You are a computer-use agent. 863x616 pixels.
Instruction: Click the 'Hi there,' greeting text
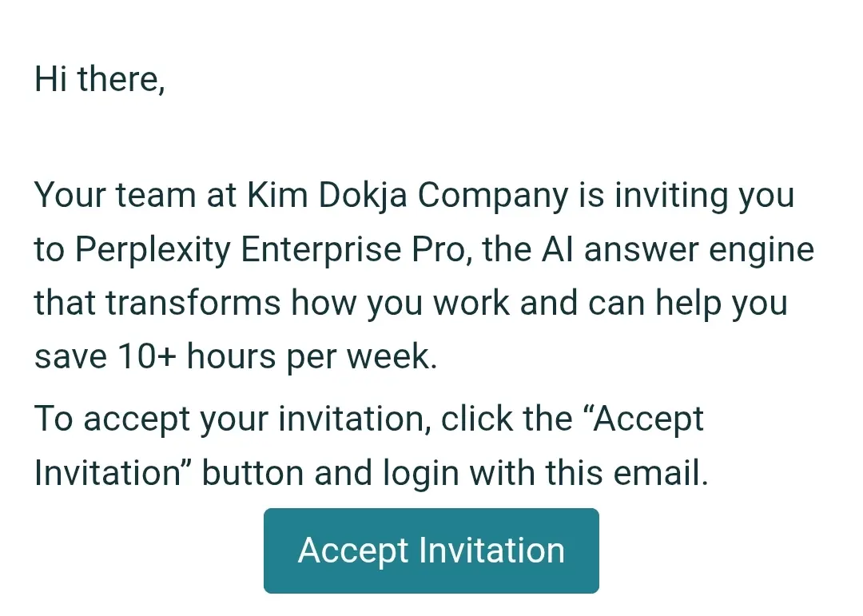100,79
